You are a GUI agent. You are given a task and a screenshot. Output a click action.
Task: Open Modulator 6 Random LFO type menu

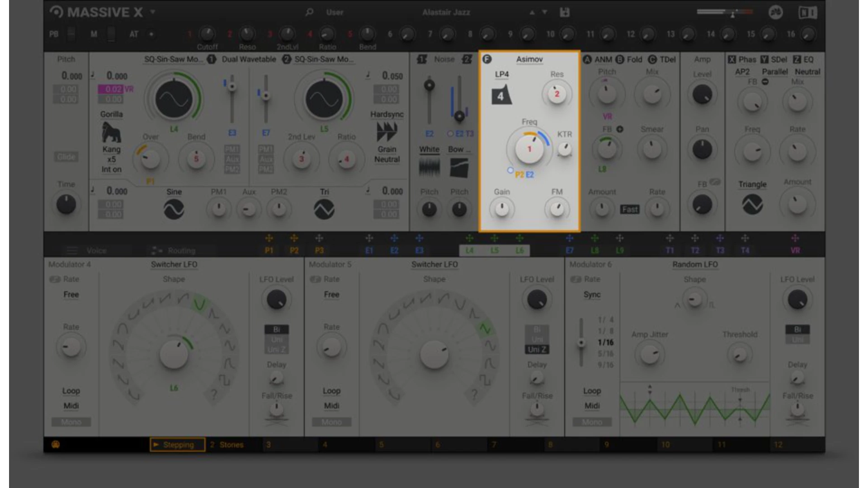click(x=695, y=264)
